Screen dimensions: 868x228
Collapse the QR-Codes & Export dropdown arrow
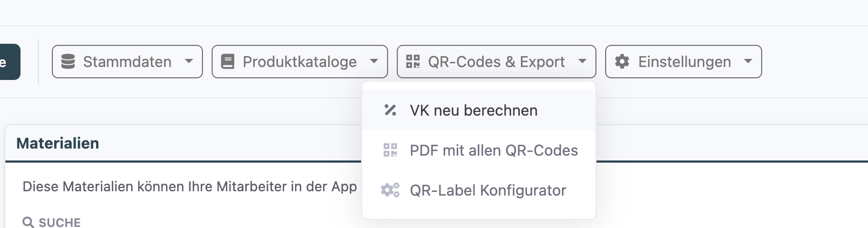[x=582, y=62]
